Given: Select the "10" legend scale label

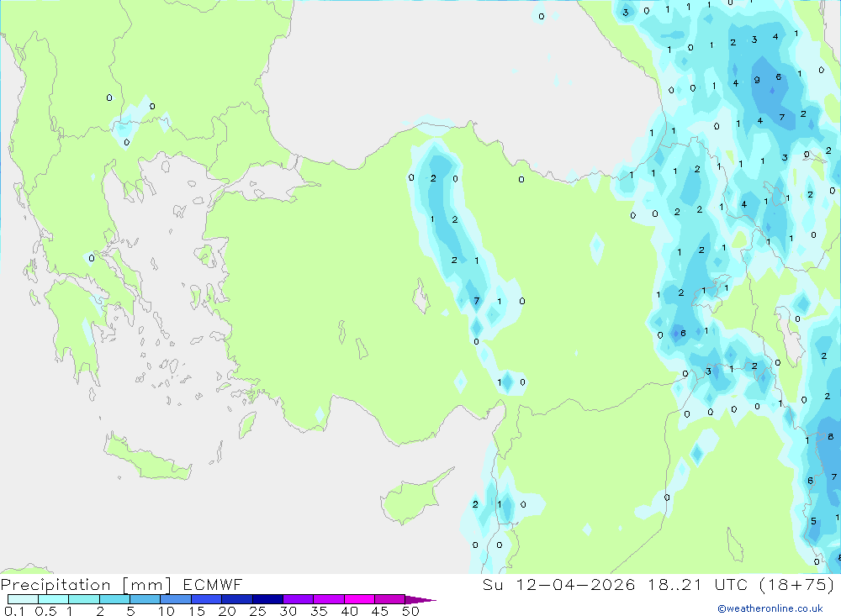Looking at the screenshot, I should tap(167, 611).
